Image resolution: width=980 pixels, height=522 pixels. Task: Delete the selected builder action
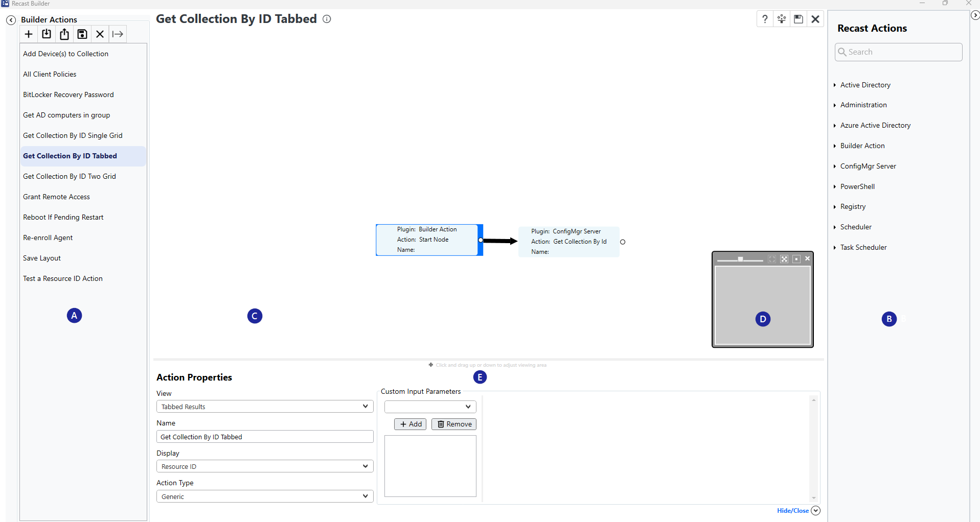tap(100, 34)
